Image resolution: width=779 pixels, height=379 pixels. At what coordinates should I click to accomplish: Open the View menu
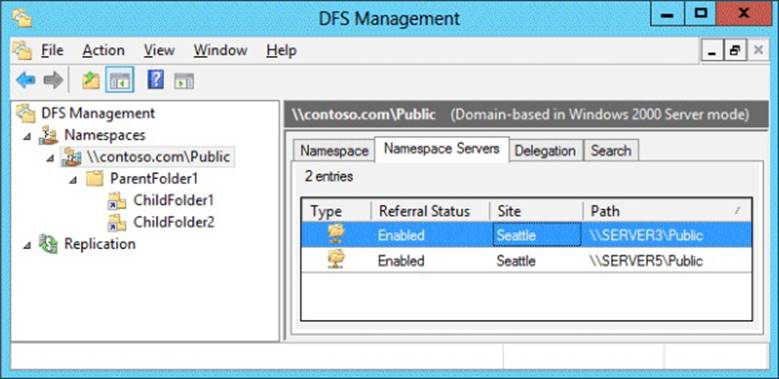[x=159, y=50]
